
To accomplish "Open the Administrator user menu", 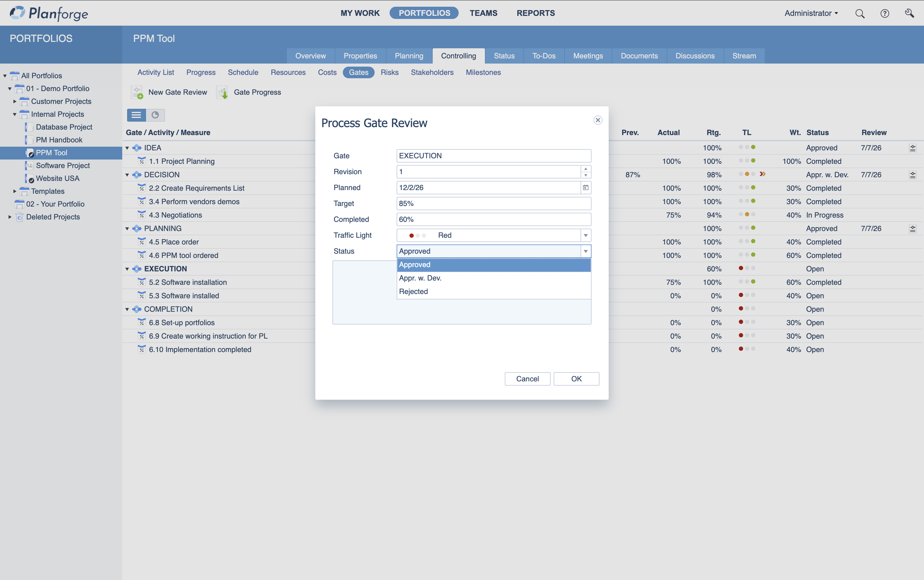I will pyautogui.click(x=811, y=13).
